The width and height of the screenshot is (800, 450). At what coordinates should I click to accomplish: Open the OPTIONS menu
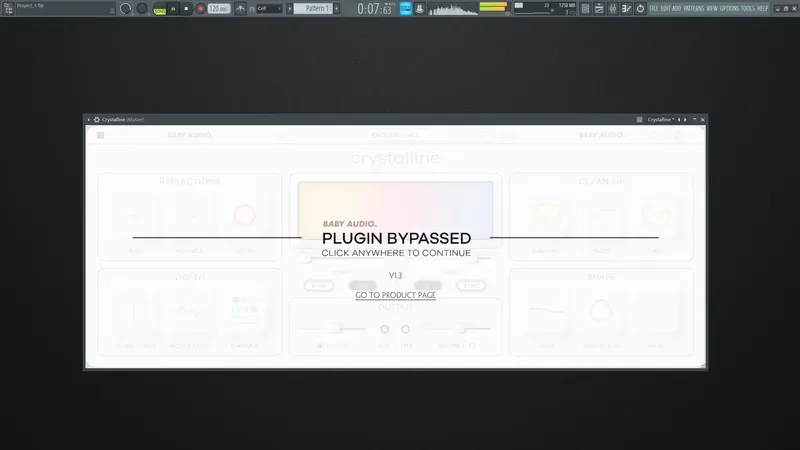(729, 9)
